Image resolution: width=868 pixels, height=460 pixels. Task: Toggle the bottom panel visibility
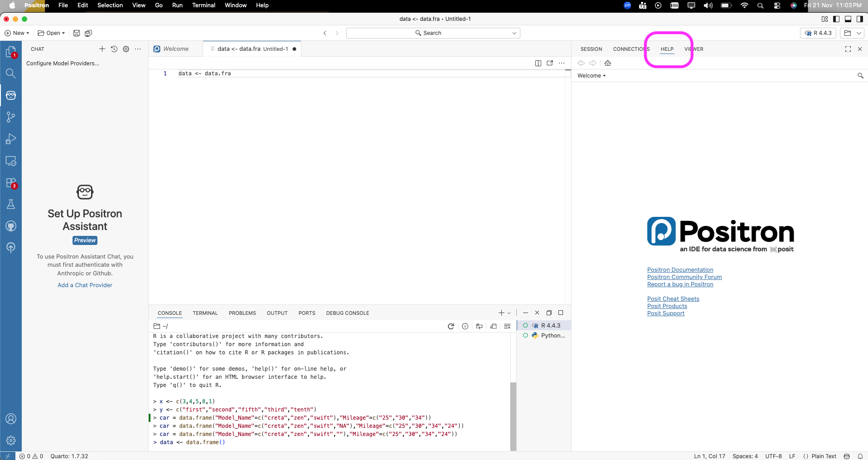tap(848, 19)
